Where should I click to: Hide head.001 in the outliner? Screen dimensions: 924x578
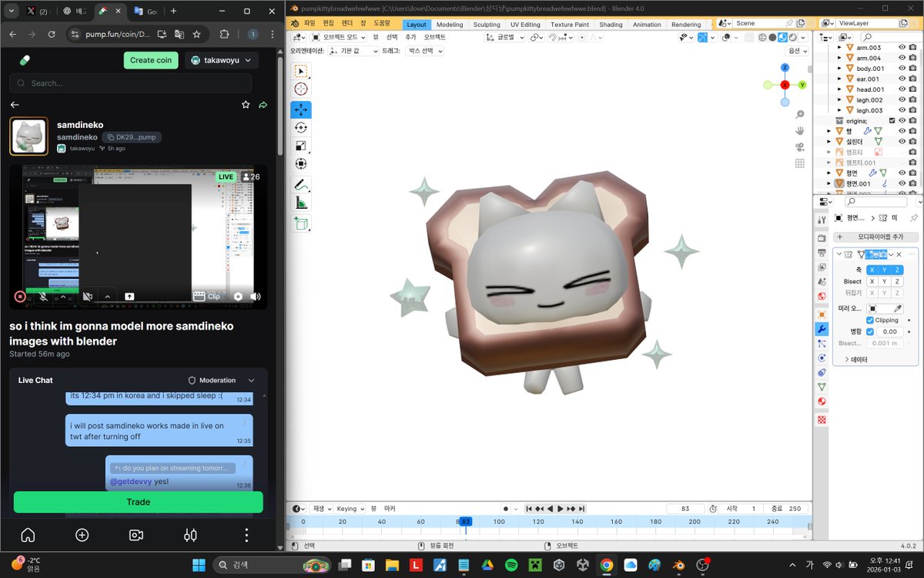tap(902, 89)
